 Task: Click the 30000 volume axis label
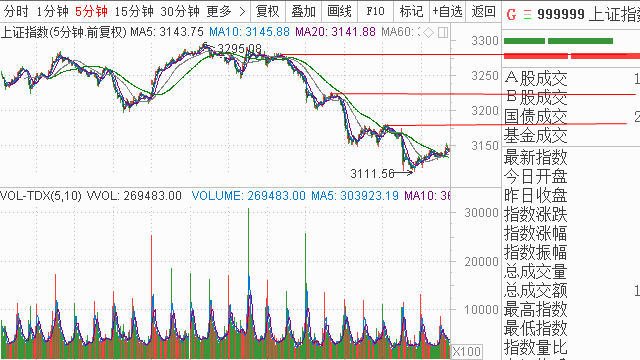coord(482,213)
